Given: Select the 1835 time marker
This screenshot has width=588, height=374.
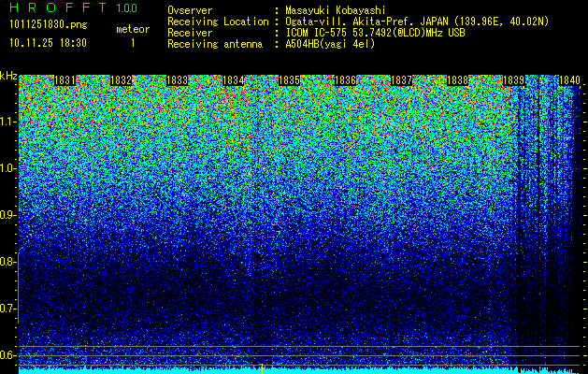Looking at the screenshot, I should 289,80.
